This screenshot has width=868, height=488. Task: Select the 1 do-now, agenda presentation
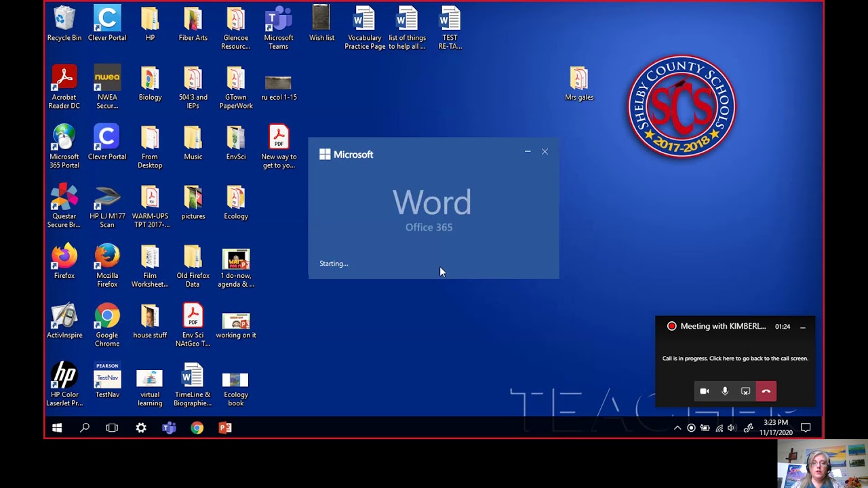[x=236, y=268]
